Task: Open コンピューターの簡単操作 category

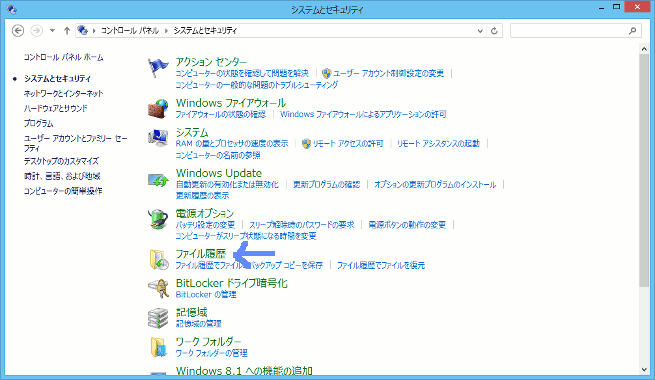Action: pyautogui.click(x=63, y=191)
